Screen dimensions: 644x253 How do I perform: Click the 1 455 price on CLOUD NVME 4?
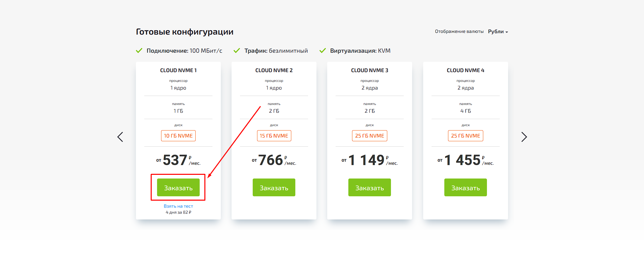462,160
